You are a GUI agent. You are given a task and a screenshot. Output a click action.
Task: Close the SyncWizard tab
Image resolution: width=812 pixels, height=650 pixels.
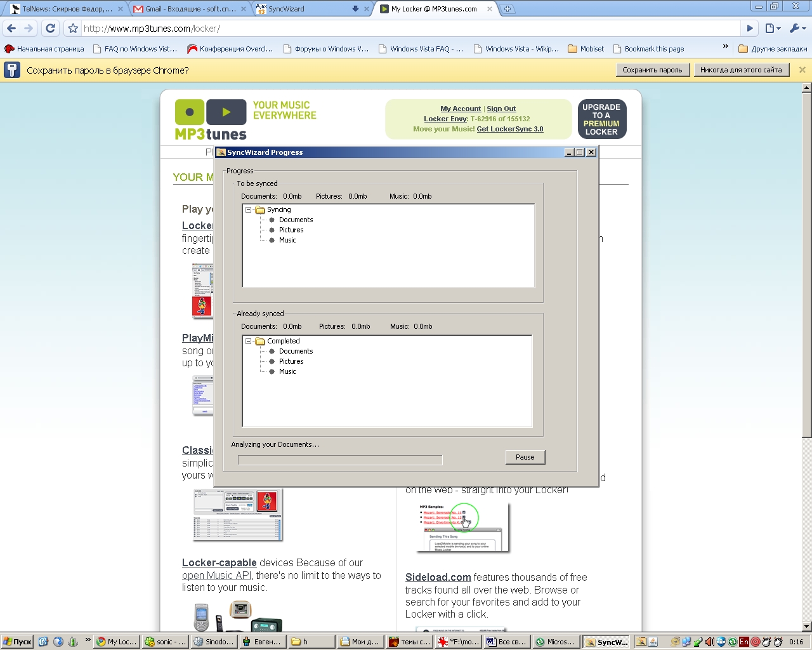[x=367, y=9]
